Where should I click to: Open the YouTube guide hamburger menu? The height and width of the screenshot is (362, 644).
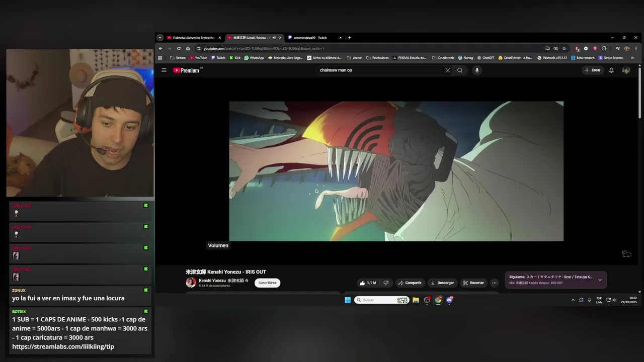tap(164, 70)
